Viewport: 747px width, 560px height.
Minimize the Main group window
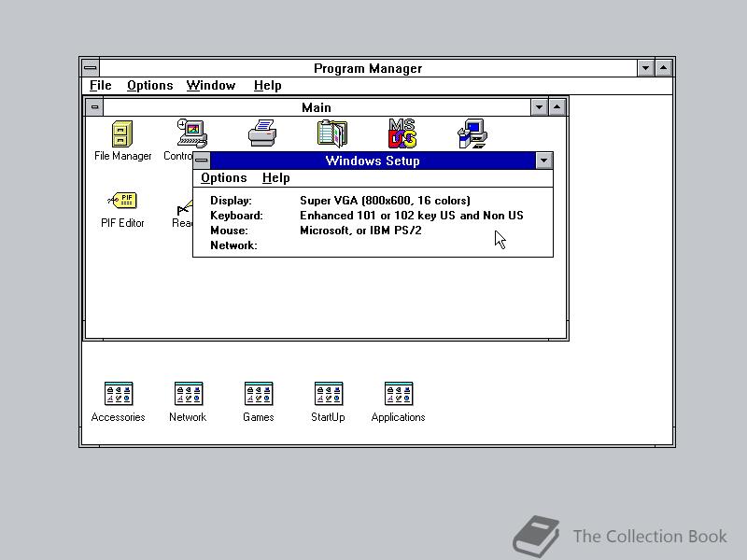[x=539, y=107]
